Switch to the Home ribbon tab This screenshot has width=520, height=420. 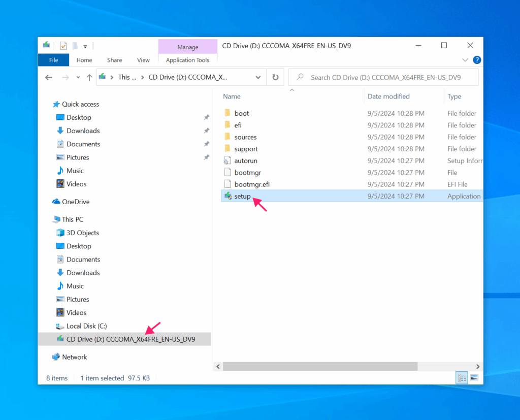tap(84, 60)
